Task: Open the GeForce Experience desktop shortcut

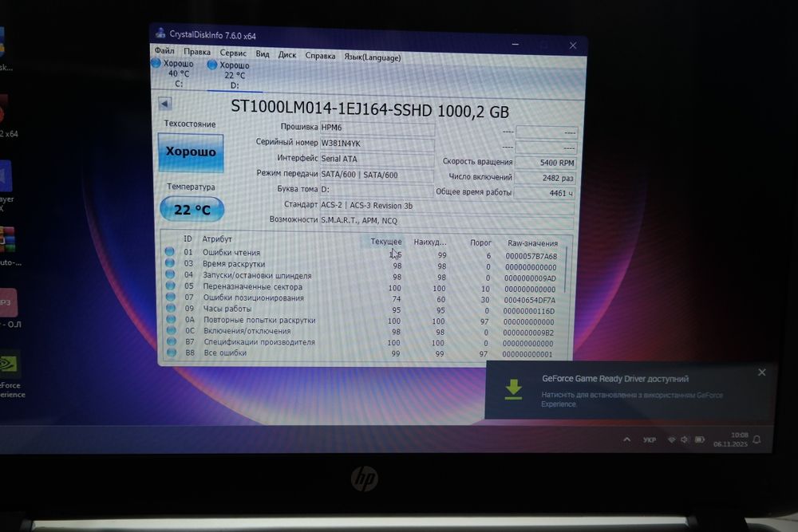Action: pyautogui.click(x=10, y=374)
